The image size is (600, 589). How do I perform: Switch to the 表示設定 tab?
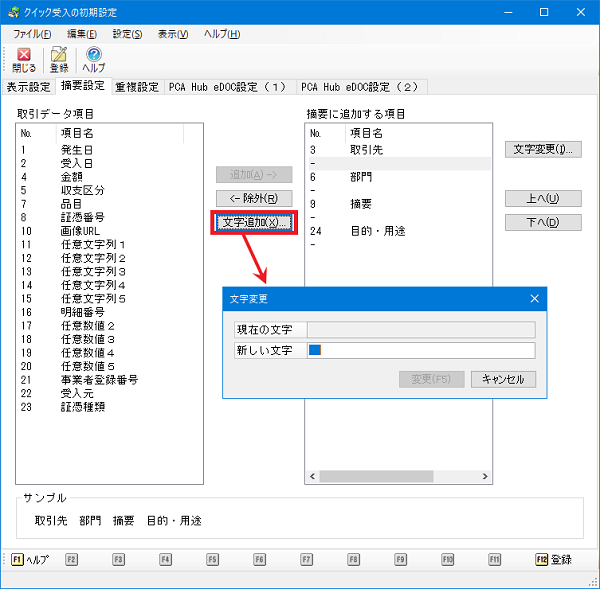click(27, 87)
